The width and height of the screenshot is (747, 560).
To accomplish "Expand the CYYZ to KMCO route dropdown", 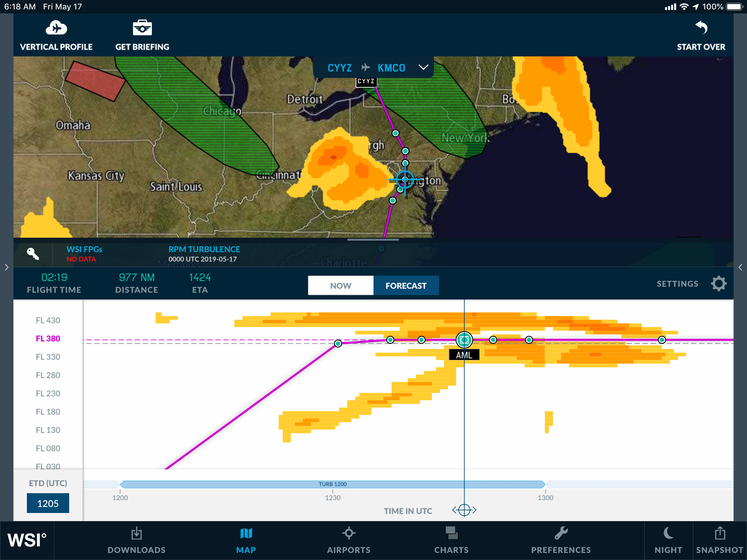I will point(423,67).
